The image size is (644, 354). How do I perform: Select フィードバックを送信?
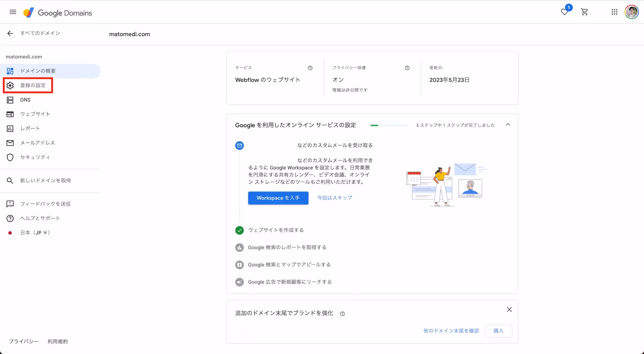tap(50, 204)
